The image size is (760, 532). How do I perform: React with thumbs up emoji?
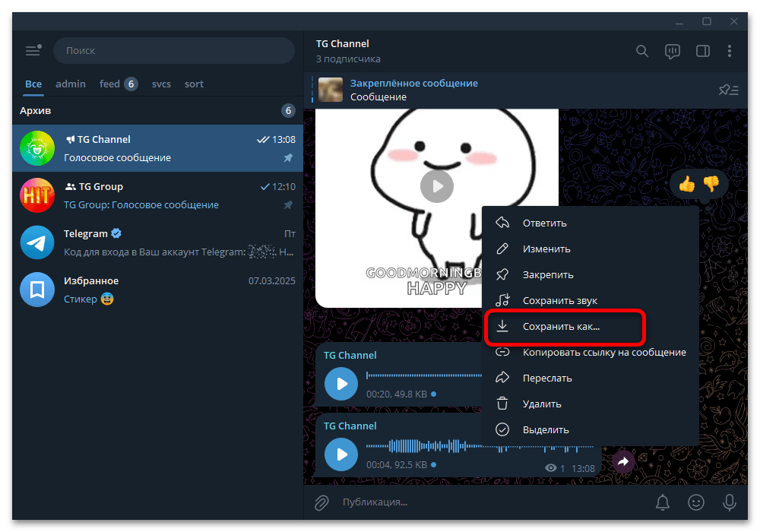(687, 184)
